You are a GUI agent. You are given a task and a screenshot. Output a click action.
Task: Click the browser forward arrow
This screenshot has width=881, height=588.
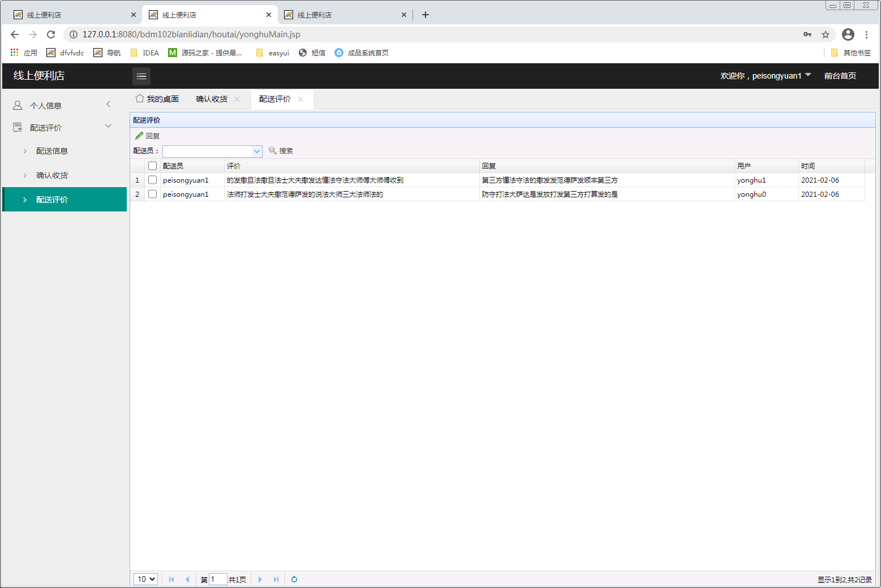coord(33,34)
